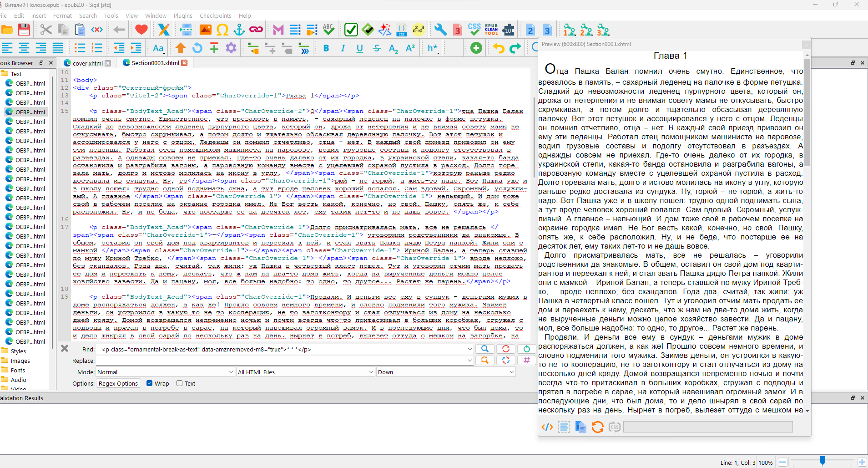Click the orange reload icon in Preview
868x468 pixels.
coord(598,427)
